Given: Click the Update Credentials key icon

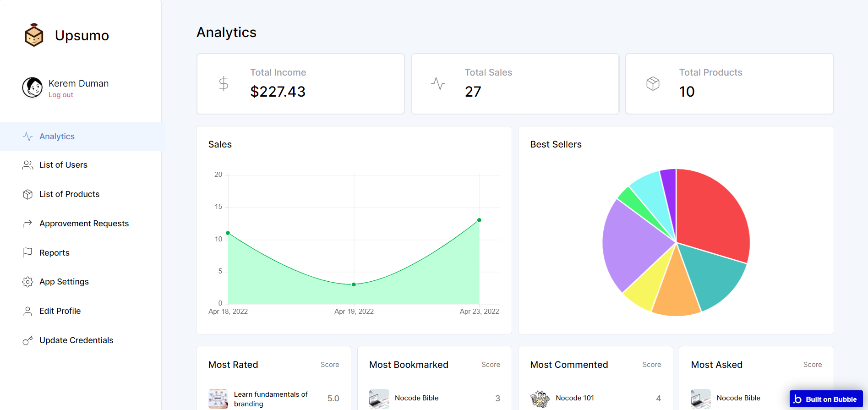Looking at the screenshot, I should coord(27,340).
